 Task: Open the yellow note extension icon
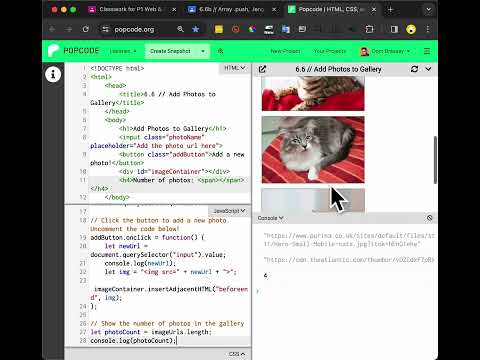click(x=219, y=29)
